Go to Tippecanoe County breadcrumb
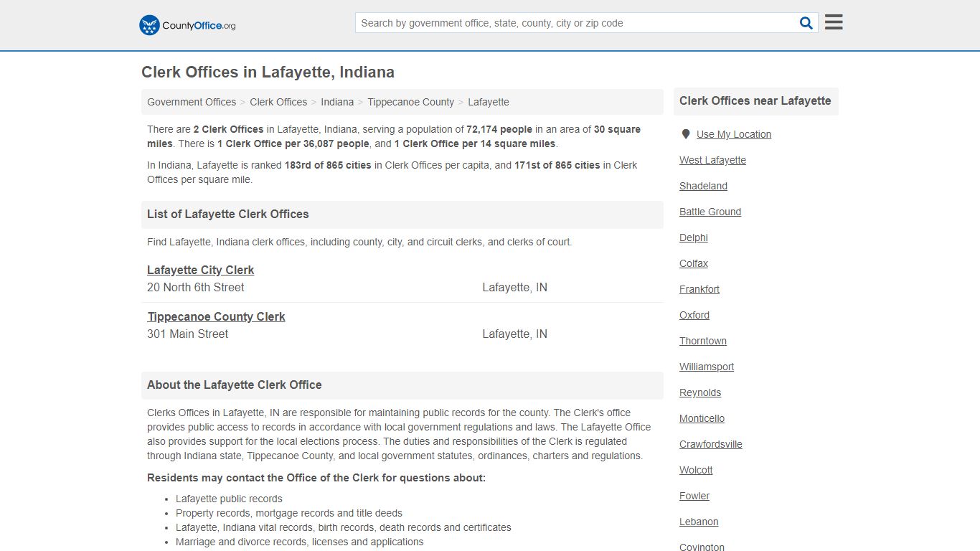Image resolution: width=980 pixels, height=551 pixels. click(x=410, y=102)
